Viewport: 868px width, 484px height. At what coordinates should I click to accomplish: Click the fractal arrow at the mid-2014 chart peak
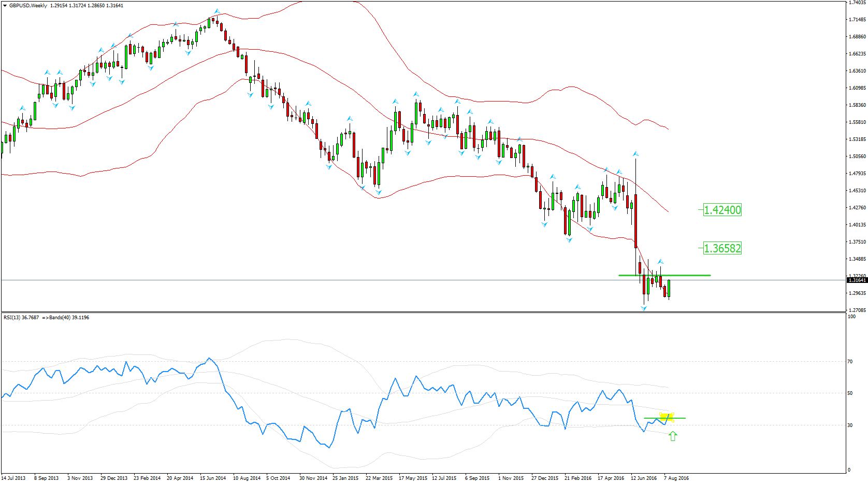click(217, 11)
